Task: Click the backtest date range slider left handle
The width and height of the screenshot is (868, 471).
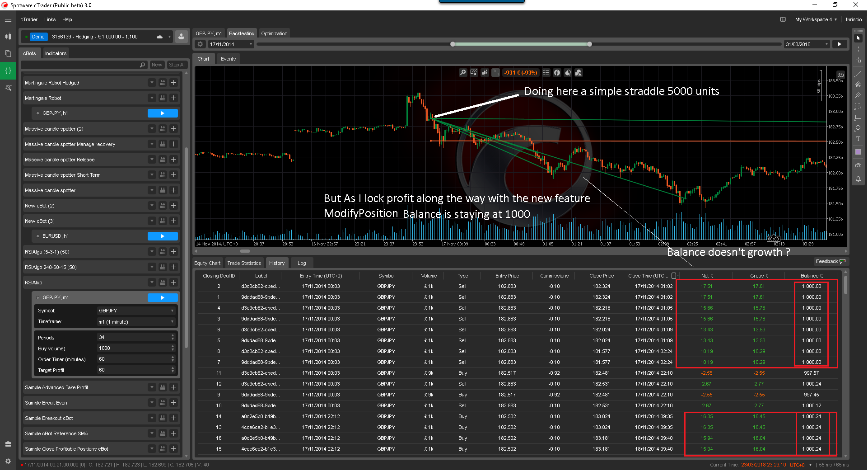Action: click(453, 44)
